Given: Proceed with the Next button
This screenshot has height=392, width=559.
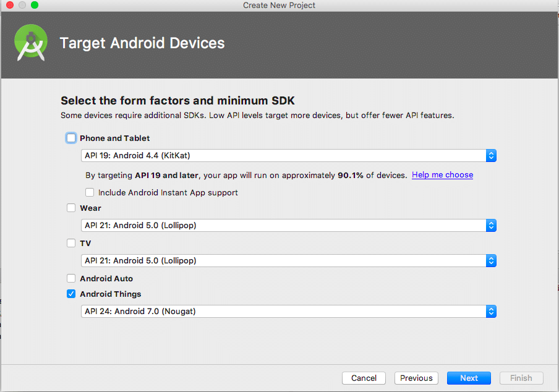Looking at the screenshot, I should tap(469, 378).
